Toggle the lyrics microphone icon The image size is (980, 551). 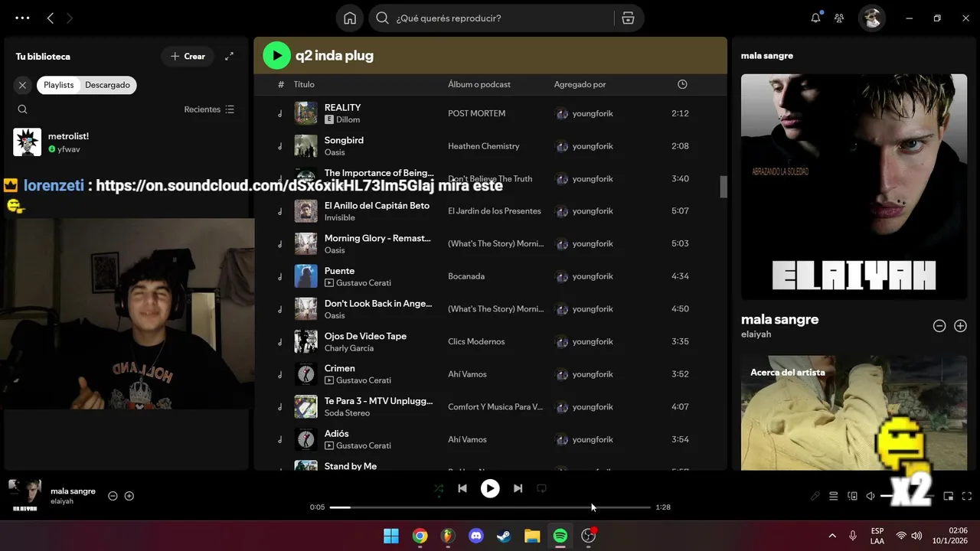pyautogui.click(x=815, y=496)
